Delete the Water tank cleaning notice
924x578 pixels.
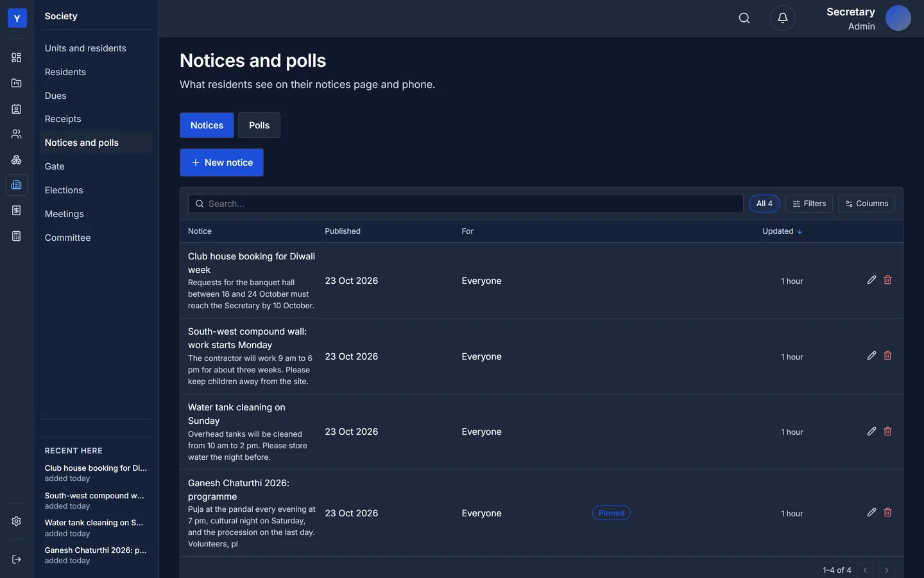[888, 432]
